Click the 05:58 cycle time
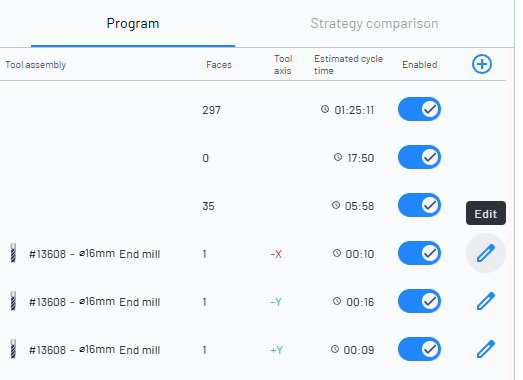The height and width of the screenshot is (380, 523). tap(360, 206)
